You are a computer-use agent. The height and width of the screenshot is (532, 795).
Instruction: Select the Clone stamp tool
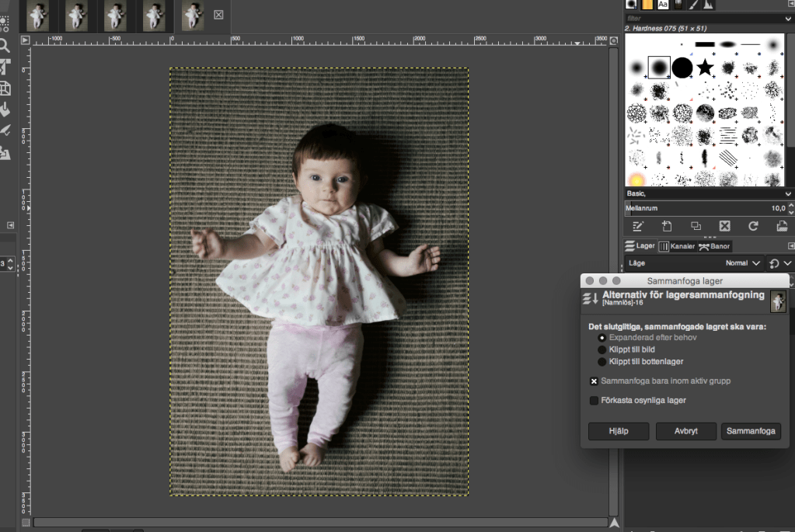[4, 153]
